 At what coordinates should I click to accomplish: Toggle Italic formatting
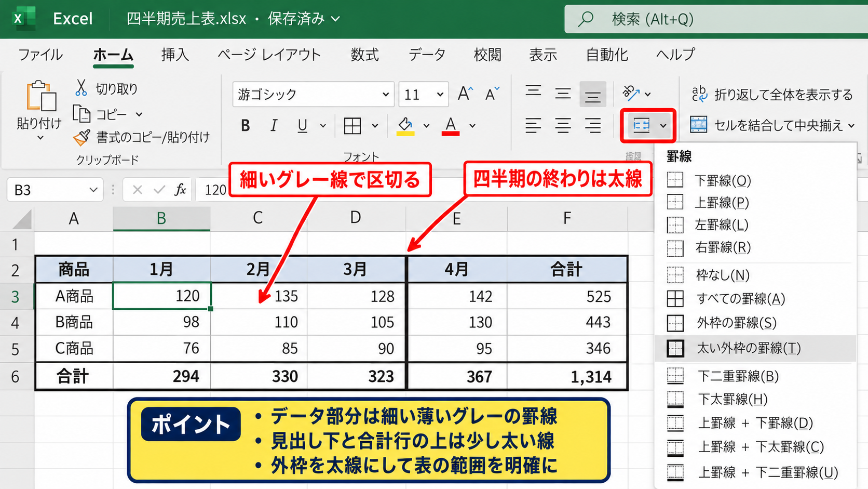(x=274, y=125)
